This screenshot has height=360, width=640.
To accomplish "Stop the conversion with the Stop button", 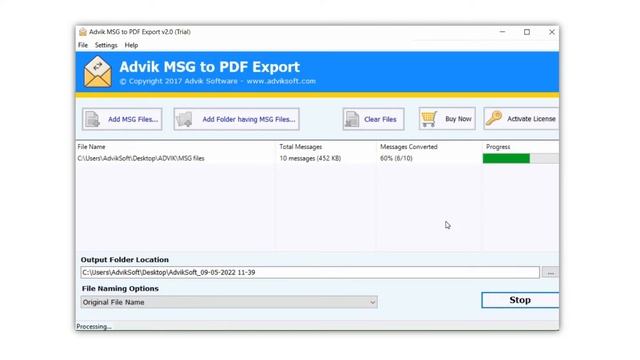I will 520,300.
